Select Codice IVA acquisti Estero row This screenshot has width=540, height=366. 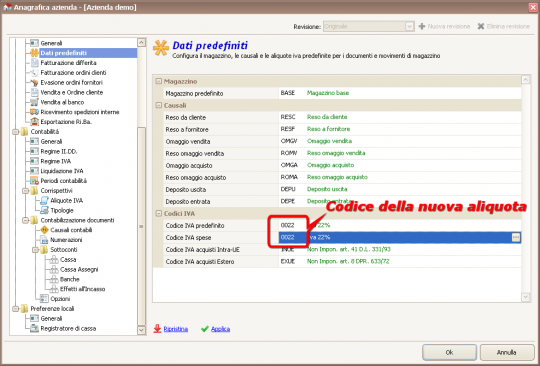[x=342, y=262]
